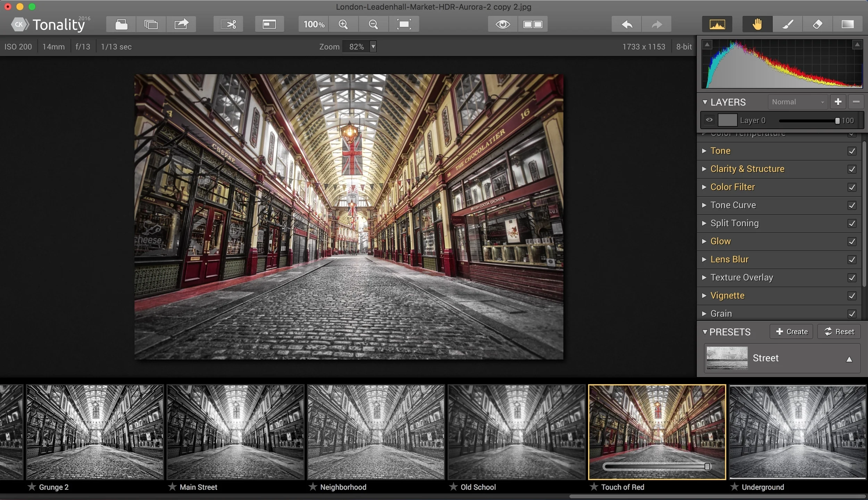Toggle histogram shadow clipping triangle
Viewport: 868px width, 500px height.
(x=708, y=44)
